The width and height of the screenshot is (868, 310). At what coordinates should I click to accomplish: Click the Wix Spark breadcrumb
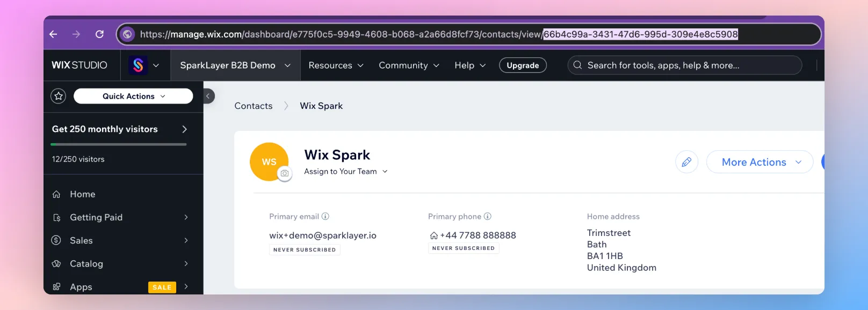pos(321,106)
